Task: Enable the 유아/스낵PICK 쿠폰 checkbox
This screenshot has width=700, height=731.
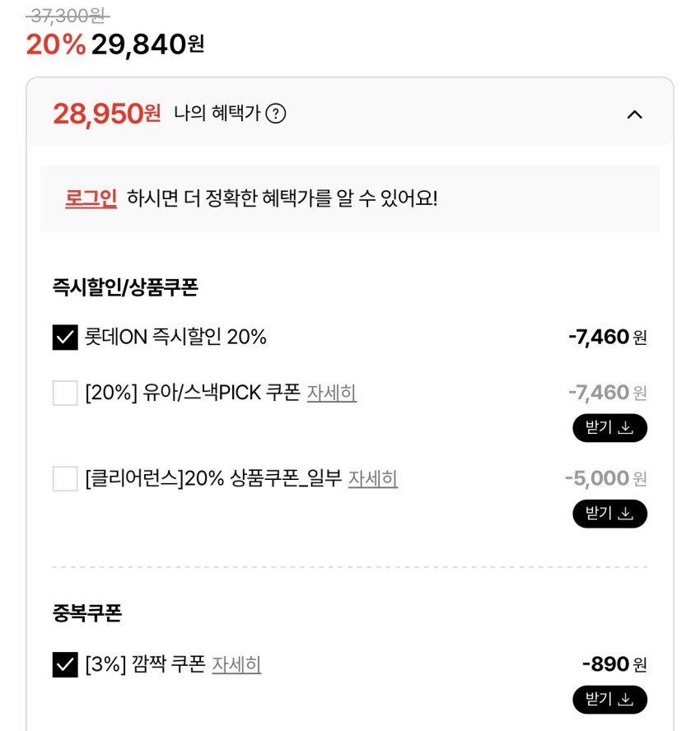Action: pos(65,393)
